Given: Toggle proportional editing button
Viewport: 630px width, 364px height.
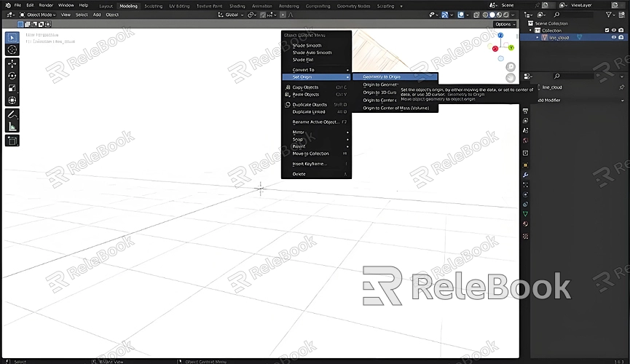Looking at the screenshot, I should click(283, 15).
